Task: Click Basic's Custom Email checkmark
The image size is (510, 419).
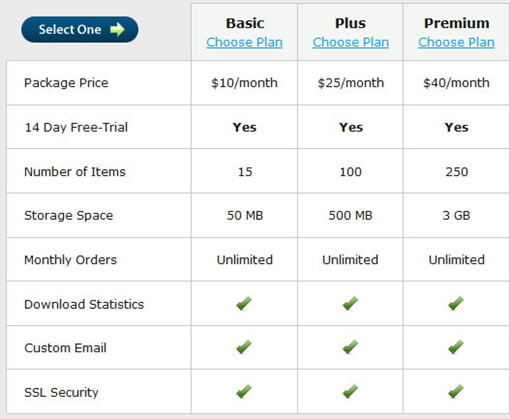Action: [244, 347]
